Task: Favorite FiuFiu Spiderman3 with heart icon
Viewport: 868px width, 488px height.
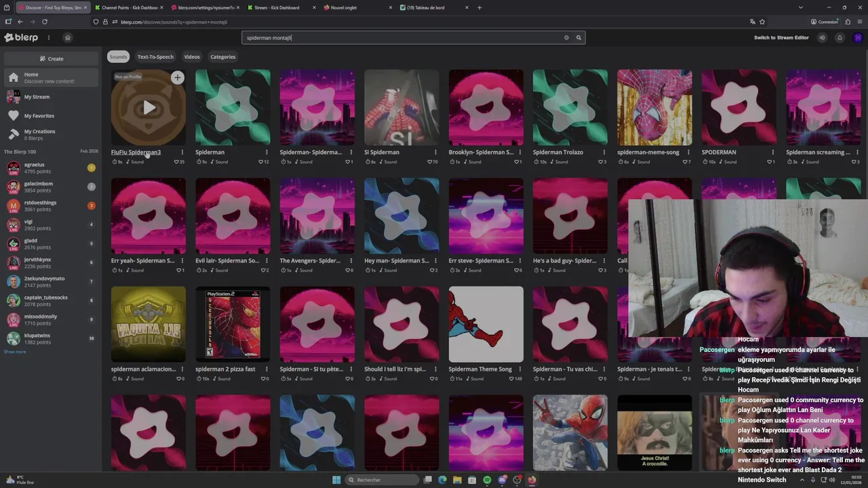Action: (x=176, y=162)
